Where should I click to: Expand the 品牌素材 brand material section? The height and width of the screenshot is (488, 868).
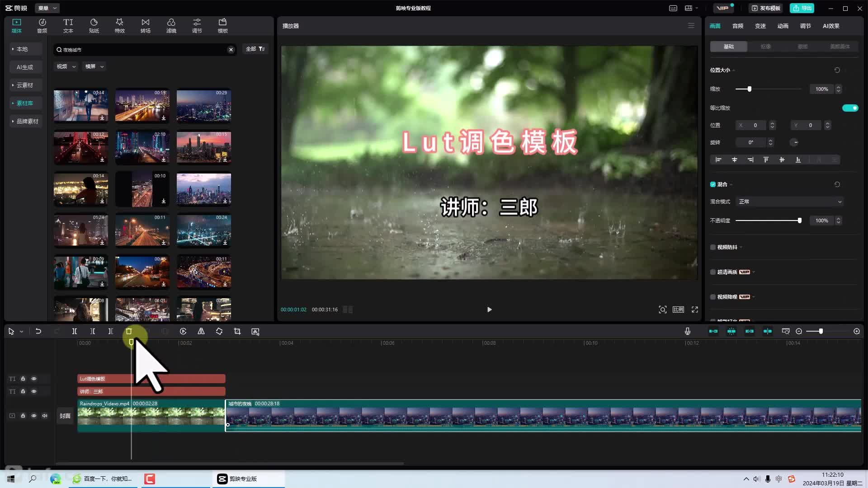26,121
